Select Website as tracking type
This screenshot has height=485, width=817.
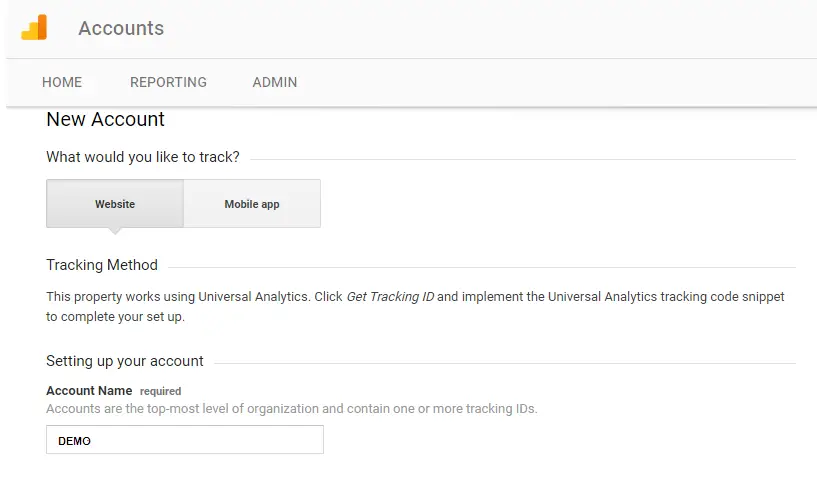click(115, 204)
